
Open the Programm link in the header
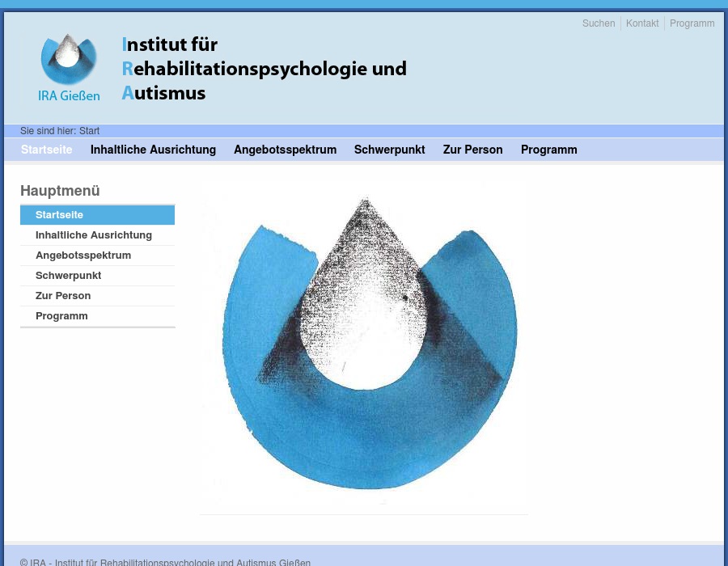click(692, 23)
